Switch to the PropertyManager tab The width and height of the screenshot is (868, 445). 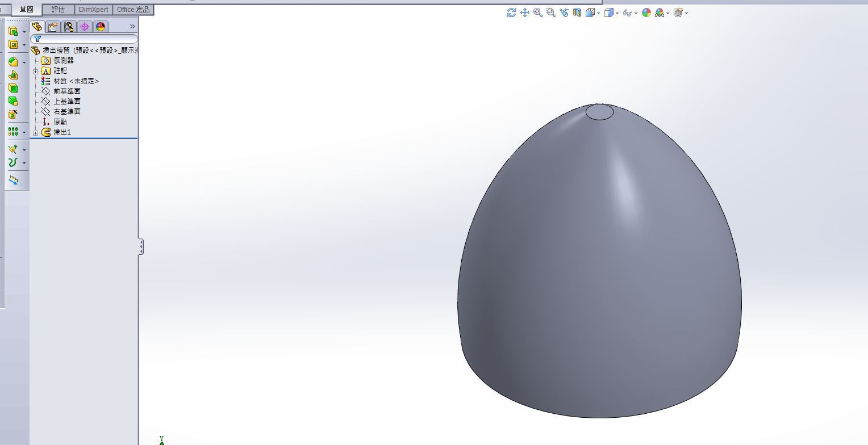click(53, 27)
